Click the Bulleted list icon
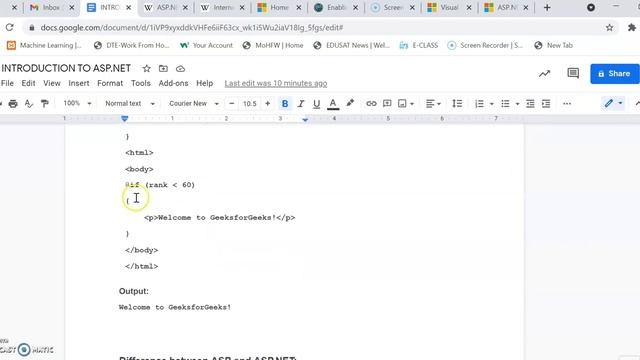 coord(505,104)
